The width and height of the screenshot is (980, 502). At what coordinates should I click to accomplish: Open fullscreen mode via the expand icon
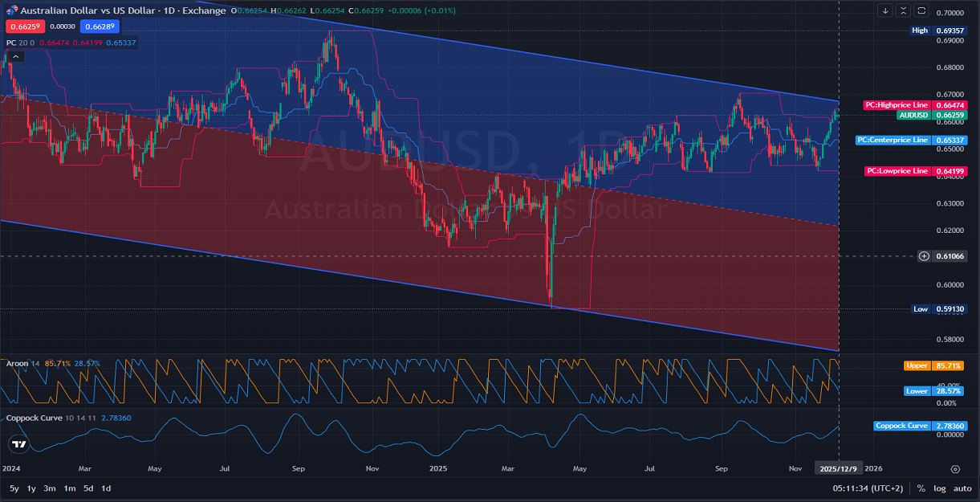click(x=920, y=10)
